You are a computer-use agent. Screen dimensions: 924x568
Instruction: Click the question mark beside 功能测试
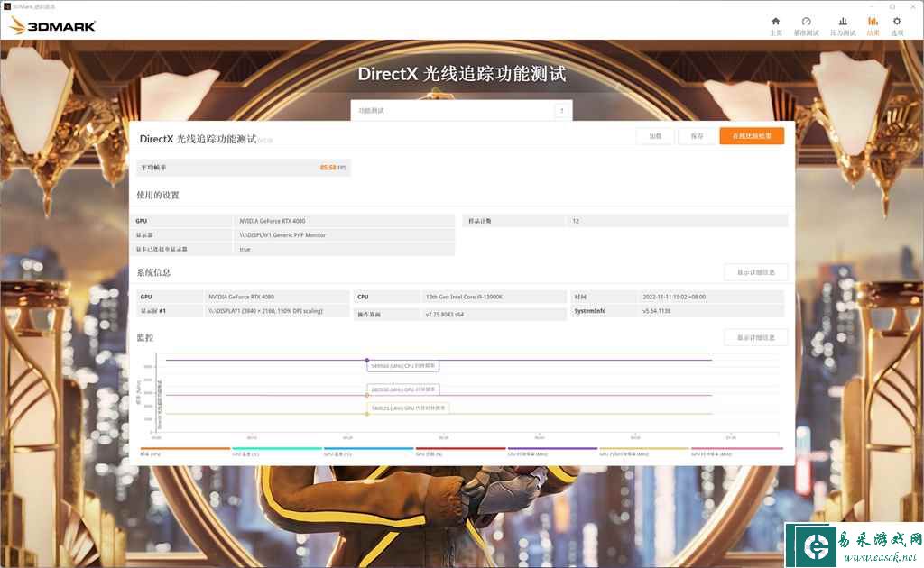click(x=561, y=110)
